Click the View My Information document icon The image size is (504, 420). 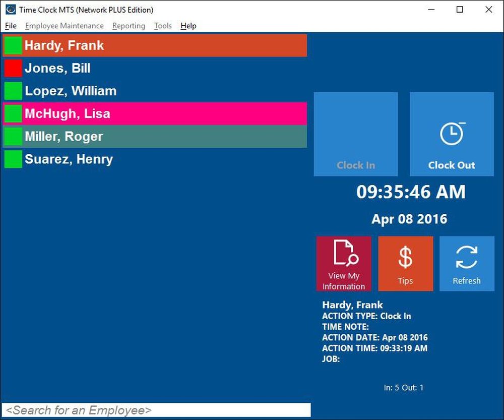[346, 253]
